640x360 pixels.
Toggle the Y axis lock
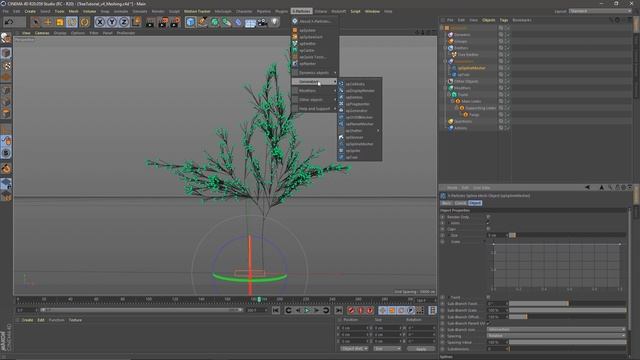click(112, 22)
